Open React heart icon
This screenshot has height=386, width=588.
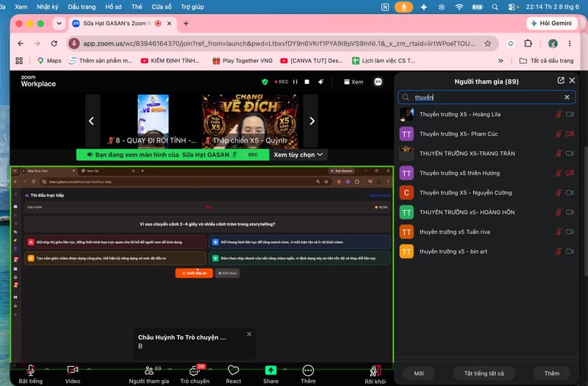pos(233,371)
